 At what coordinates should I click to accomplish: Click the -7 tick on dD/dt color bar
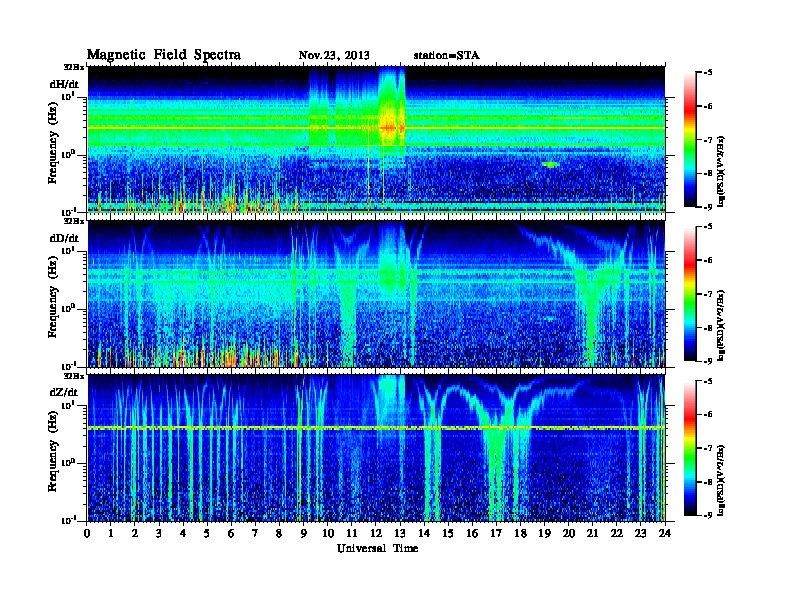click(708, 294)
